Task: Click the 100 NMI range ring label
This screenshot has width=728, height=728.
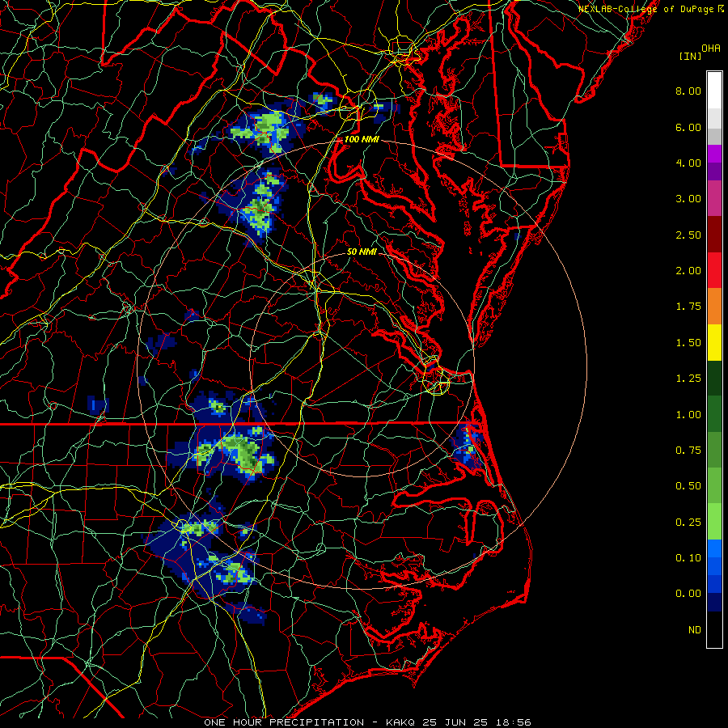Action: pos(361,139)
